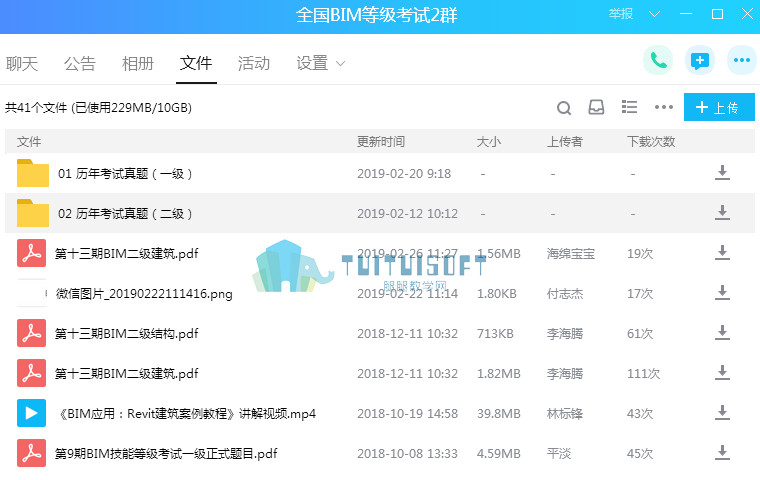The image size is (760, 480).
Task: Click the 共41个文件 storage usage text
Action: point(98,108)
